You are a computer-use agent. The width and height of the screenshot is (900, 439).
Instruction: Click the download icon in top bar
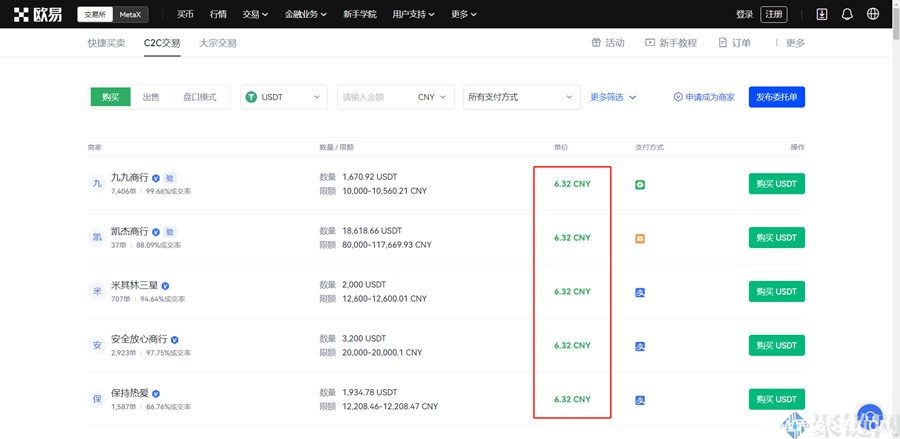[822, 14]
